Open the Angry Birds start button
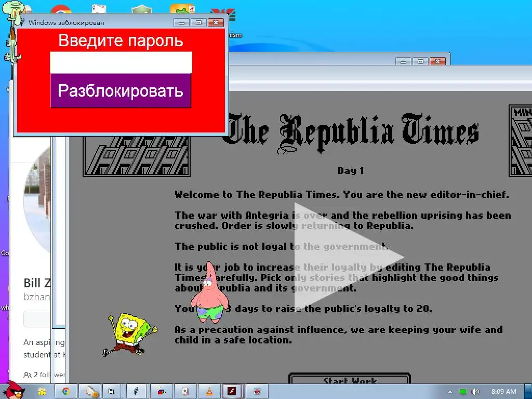This screenshot has height=399, width=532. 13,390
